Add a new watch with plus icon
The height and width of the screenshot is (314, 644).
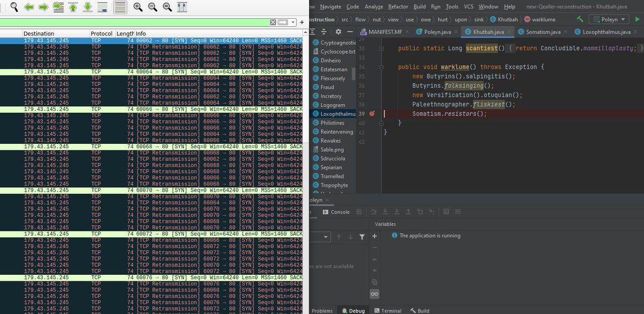375,236
